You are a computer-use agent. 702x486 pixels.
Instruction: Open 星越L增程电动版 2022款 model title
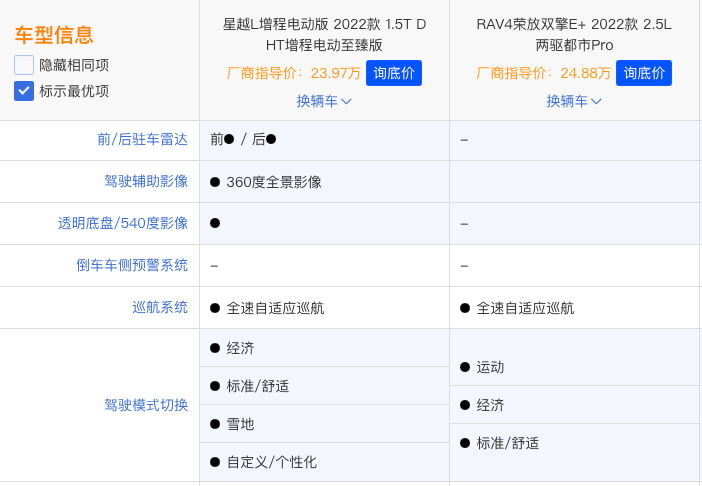pyautogui.click(x=324, y=34)
